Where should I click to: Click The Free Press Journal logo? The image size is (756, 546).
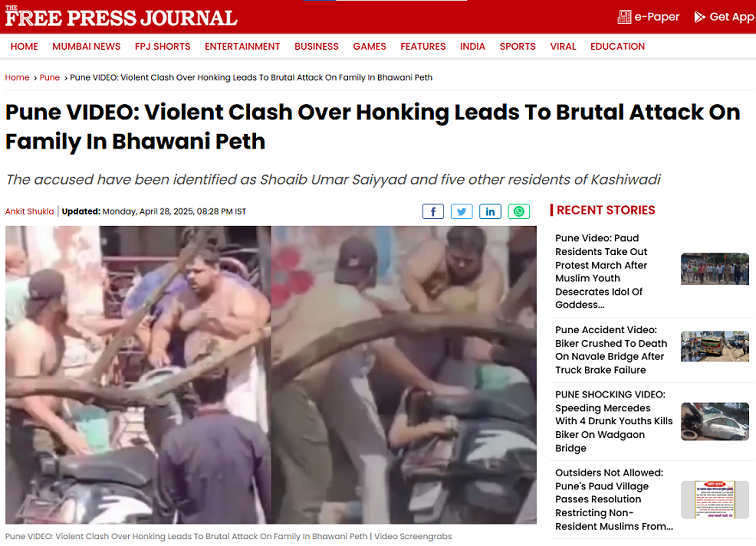pyautogui.click(x=121, y=17)
